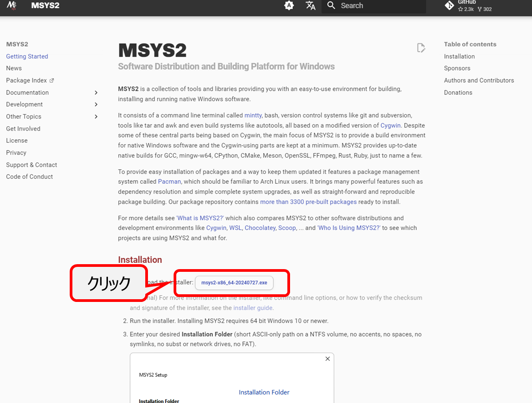Viewport: 532px width, 403px height.
Task: Click the GitHub forks count 302
Action: click(485, 9)
